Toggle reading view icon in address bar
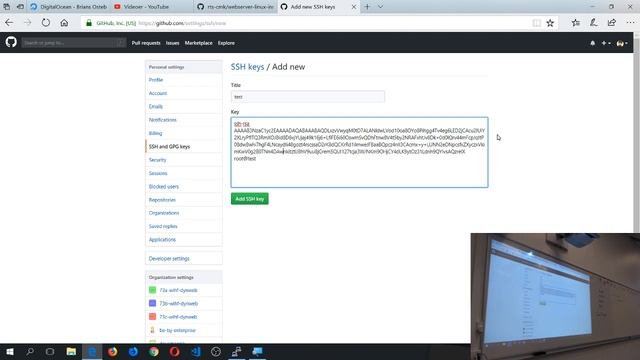The width and height of the screenshot is (640, 360). coord(536,23)
